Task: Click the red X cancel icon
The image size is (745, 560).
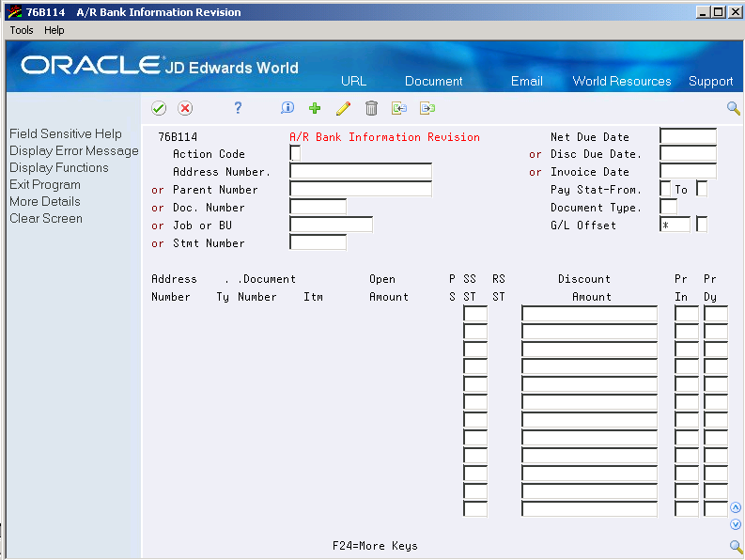Action: click(x=185, y=108)
